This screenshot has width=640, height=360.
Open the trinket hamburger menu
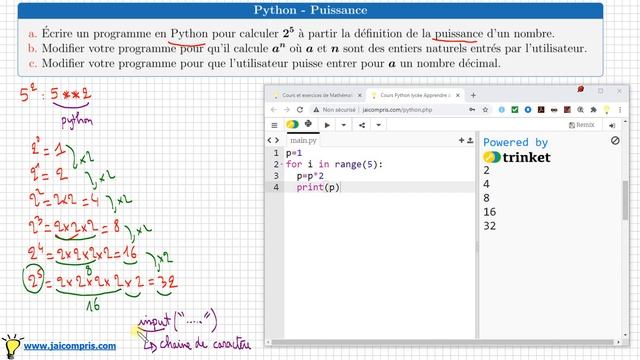click(x=274, y=125)
